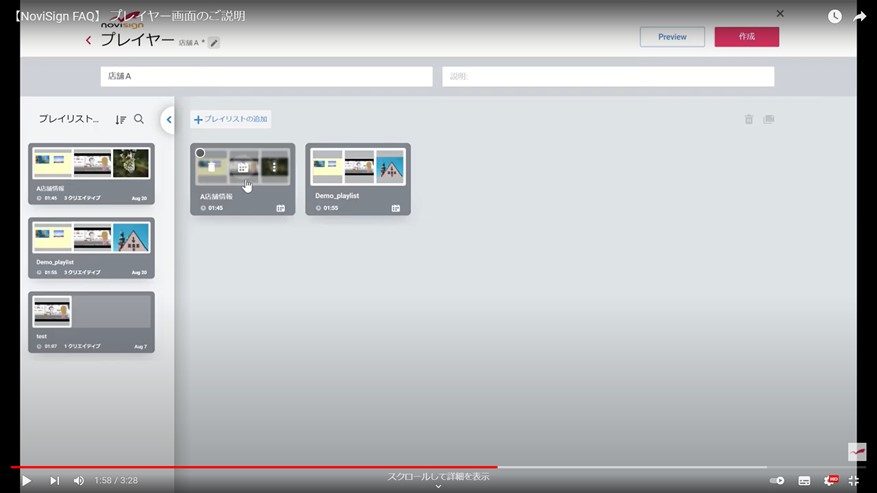Viewport: 877px width, 493px height.
Task: Exit full screen mode
Action: coord(854,480)
